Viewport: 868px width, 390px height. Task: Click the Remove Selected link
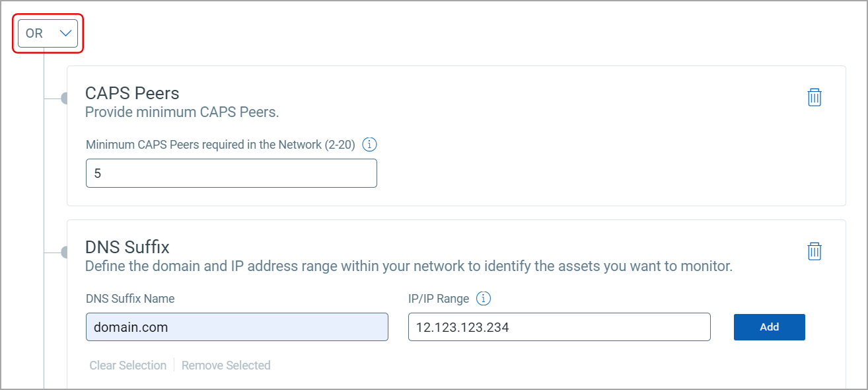pos(226,366)
